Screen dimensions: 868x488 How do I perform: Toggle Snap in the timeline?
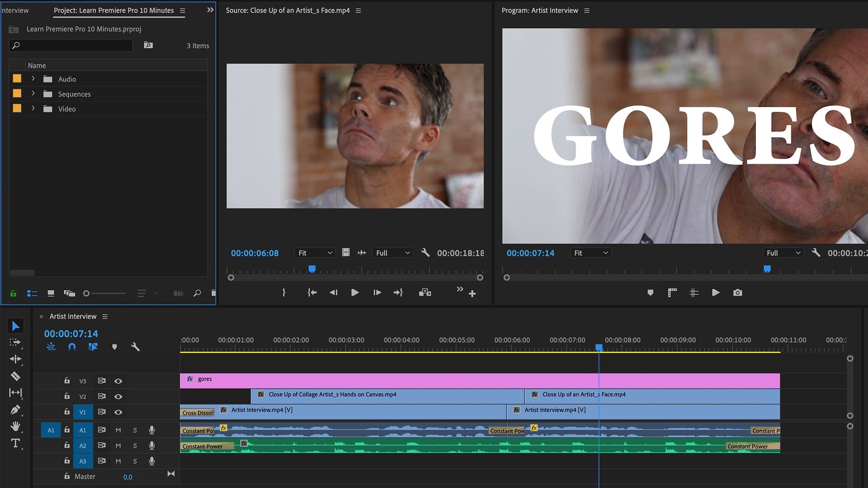(x=72, y=347)
